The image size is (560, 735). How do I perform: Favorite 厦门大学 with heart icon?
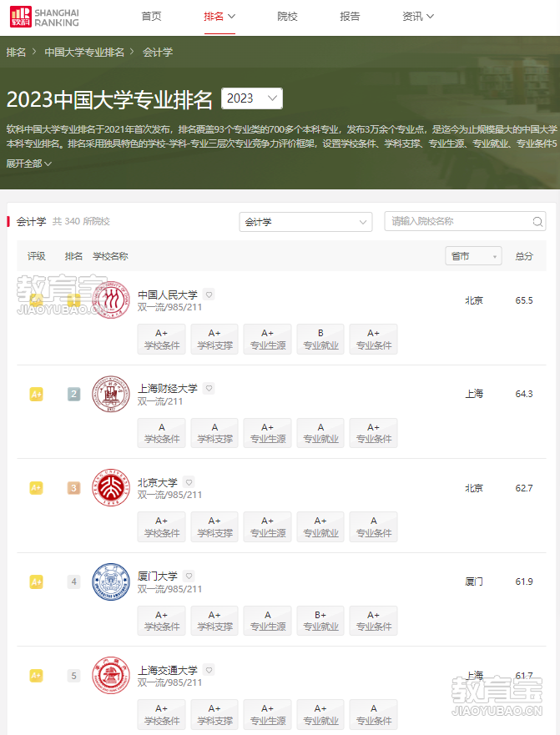[x=189, y=576]
